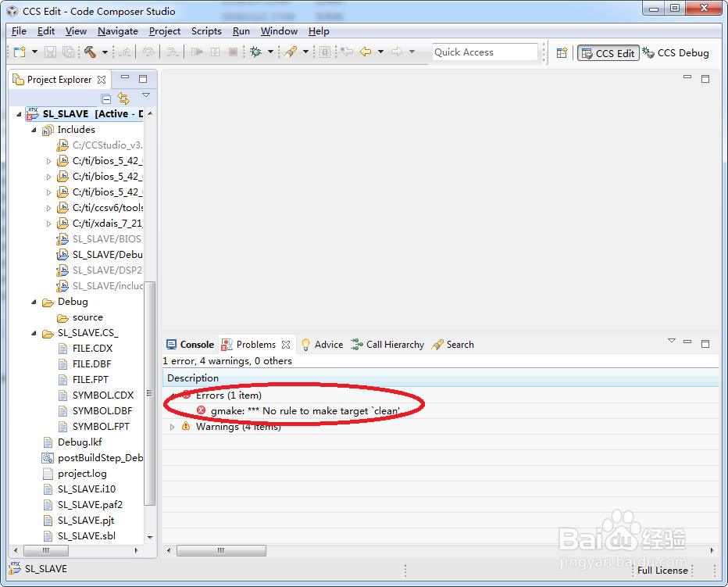Open the Navigate menu
The width and height of the screenshot is (728, 587).
[x=117, y=31]
